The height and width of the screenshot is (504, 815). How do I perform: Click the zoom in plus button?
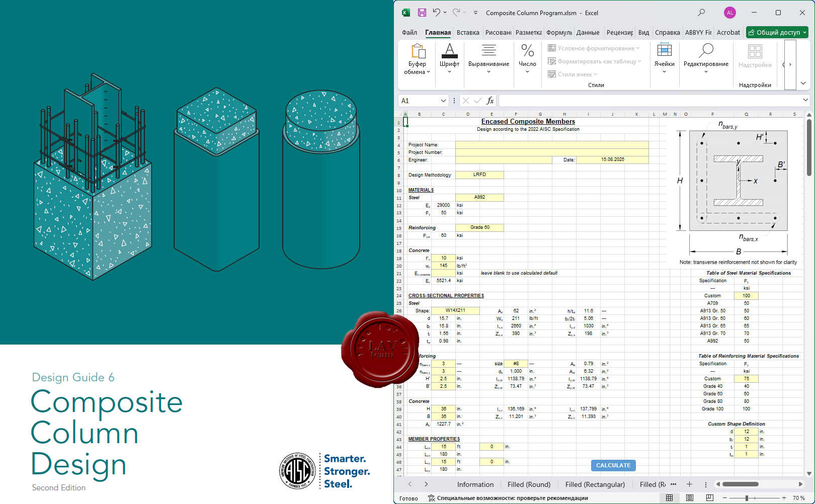(784, 498)
